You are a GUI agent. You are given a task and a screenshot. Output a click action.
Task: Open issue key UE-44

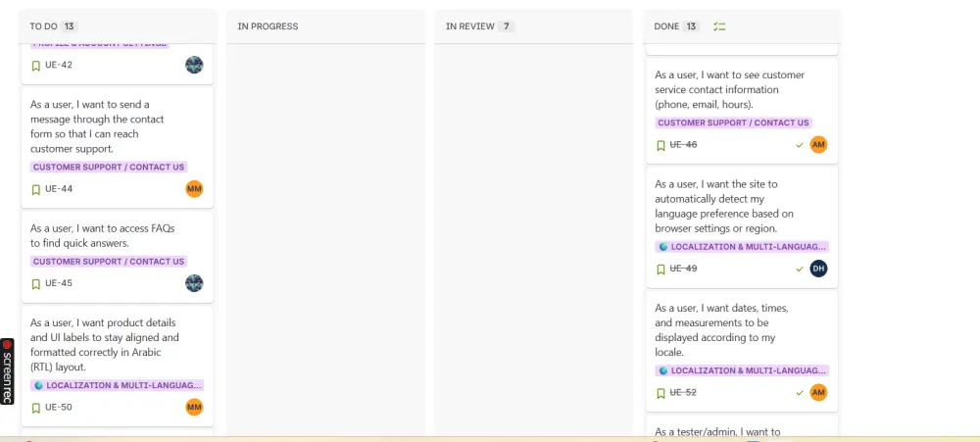coord(59,189)
